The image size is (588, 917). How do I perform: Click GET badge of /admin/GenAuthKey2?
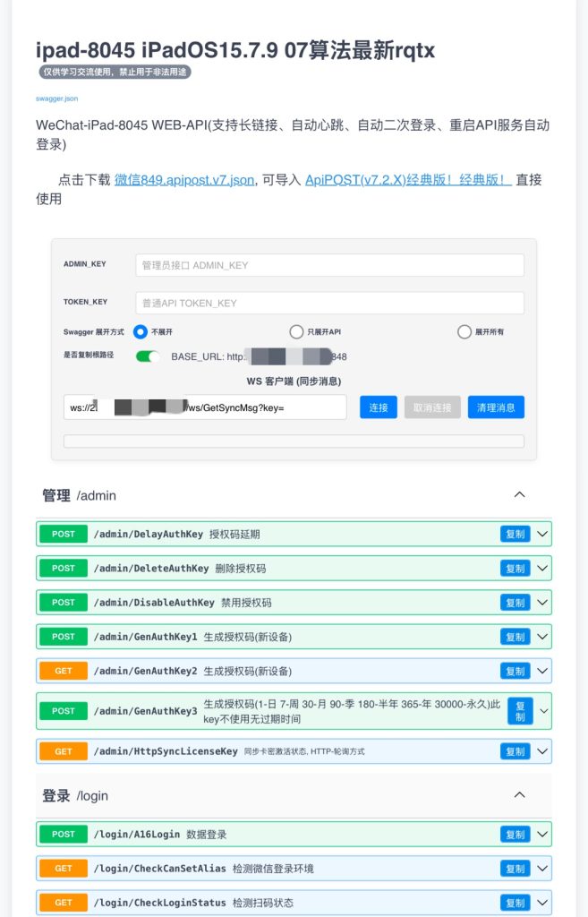pos(64,672)
